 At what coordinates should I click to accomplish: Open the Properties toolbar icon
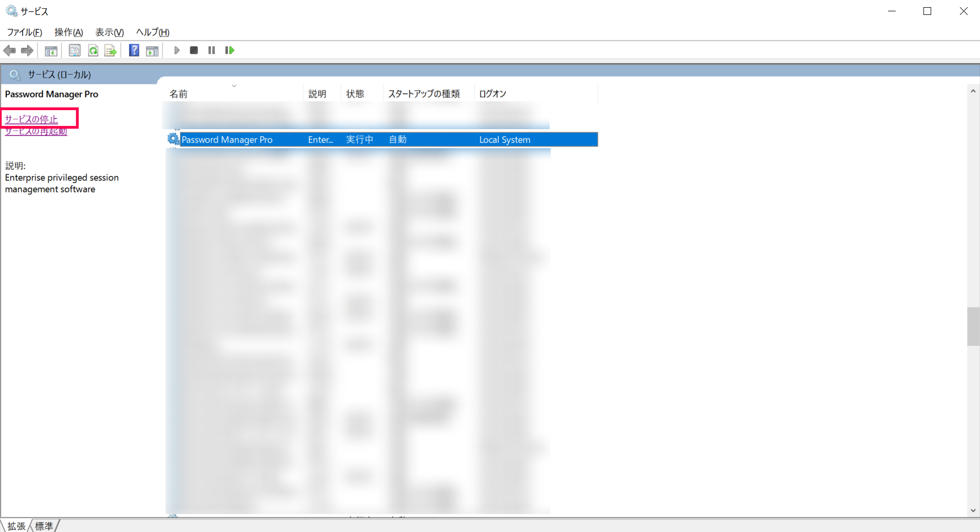pyautogui.click(x=75, y=50)
